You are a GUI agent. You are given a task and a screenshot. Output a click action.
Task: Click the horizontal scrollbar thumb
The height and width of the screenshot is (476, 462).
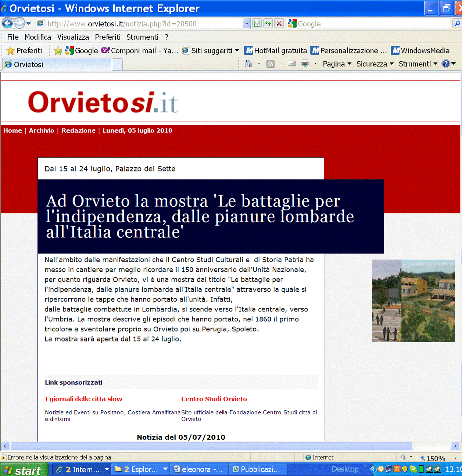click(212, 446)
